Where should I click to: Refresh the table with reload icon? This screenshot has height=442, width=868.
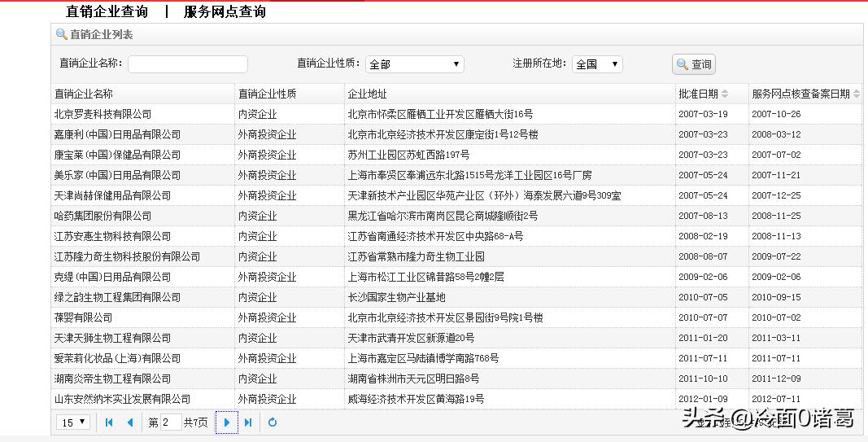pos(273,422)
